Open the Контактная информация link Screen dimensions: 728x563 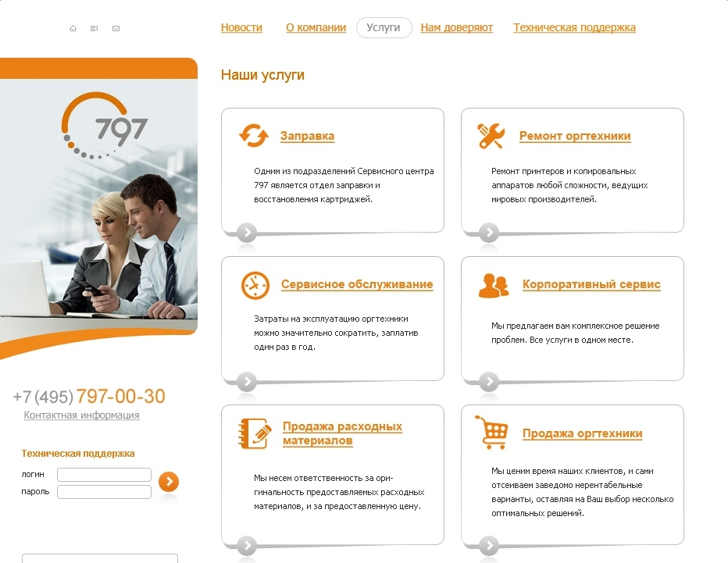[x=81, y=415]
